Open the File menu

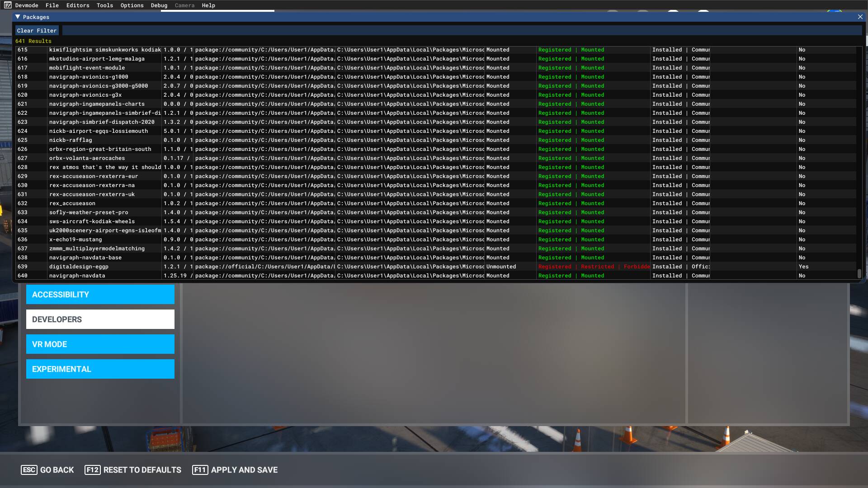click(52, 5)
